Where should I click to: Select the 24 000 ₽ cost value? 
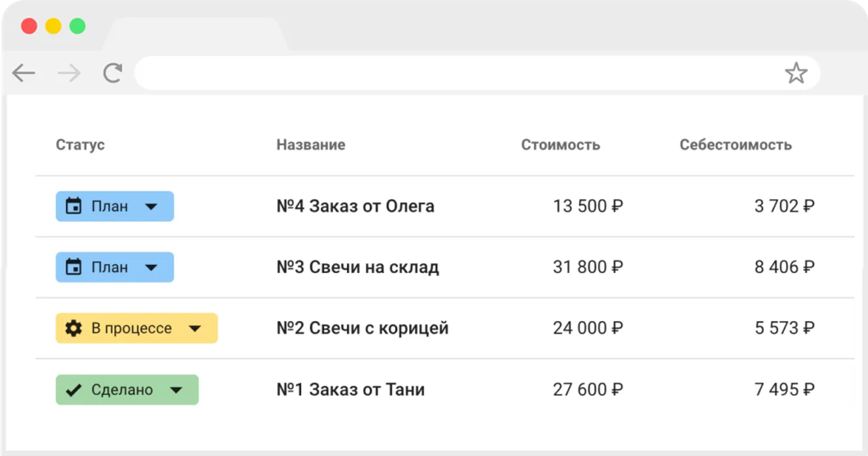point(588,328)
